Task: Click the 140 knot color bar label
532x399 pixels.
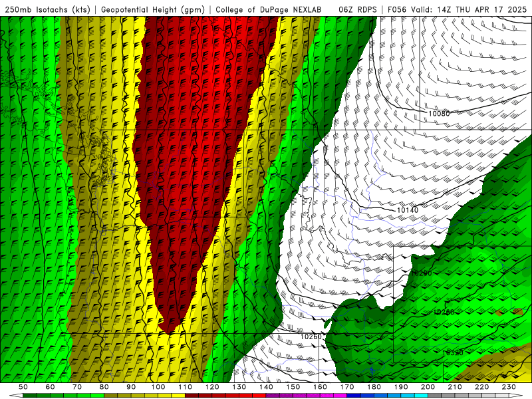Action: click(x=267, y=387)
